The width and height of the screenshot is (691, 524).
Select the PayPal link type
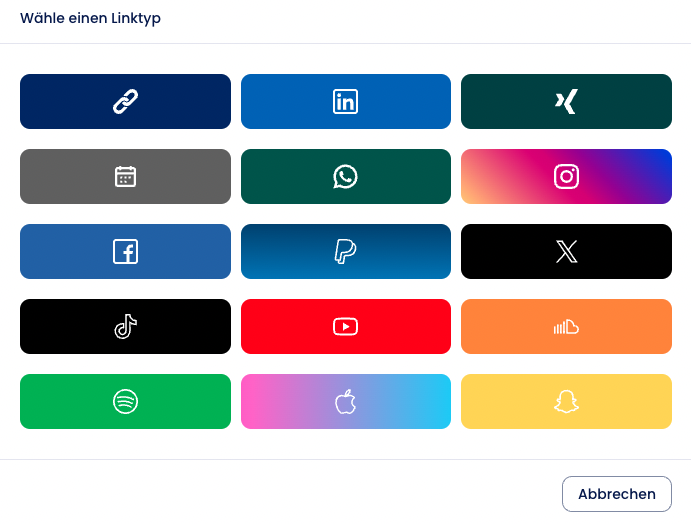(346, 251)
